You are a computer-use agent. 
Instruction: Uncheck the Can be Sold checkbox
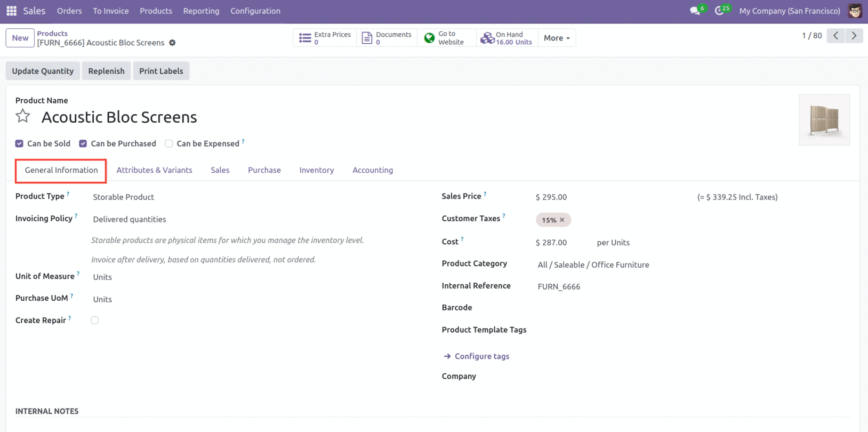19,143
